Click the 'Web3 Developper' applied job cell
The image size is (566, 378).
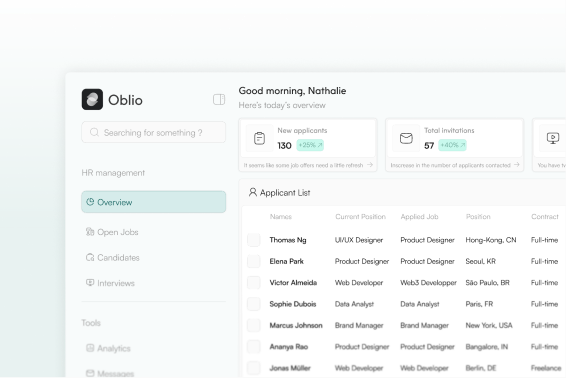pyautogui.click(x=428, y=282)
